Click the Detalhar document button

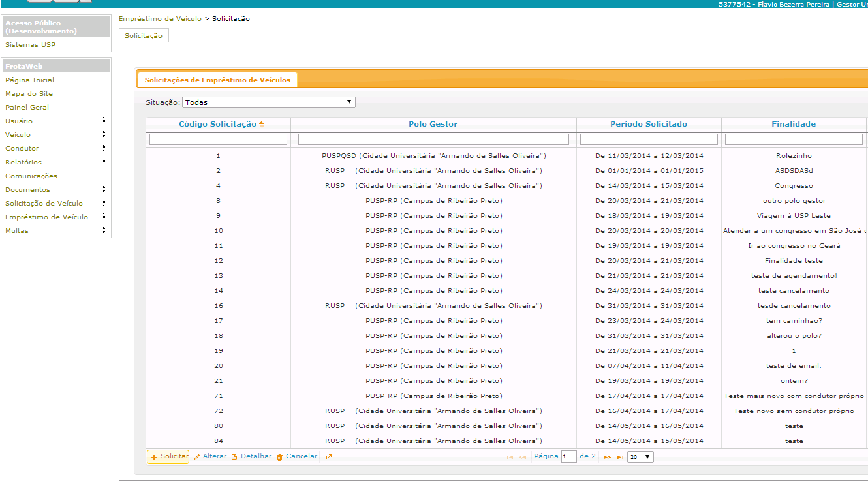coord(251,457)
